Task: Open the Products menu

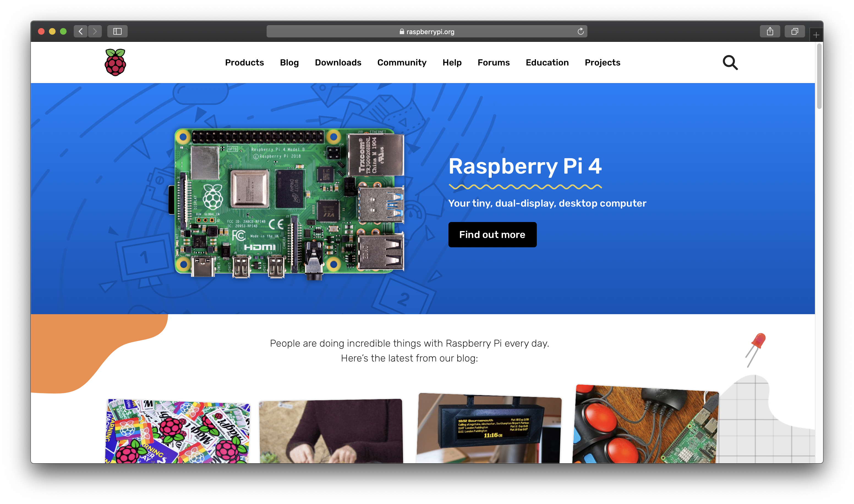Action: pos(245,62)
